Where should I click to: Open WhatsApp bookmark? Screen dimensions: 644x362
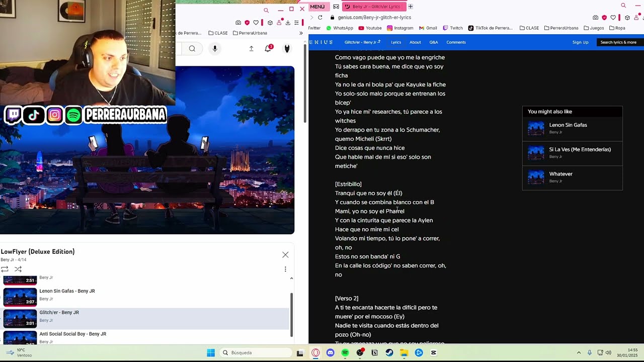coord(340,28)
